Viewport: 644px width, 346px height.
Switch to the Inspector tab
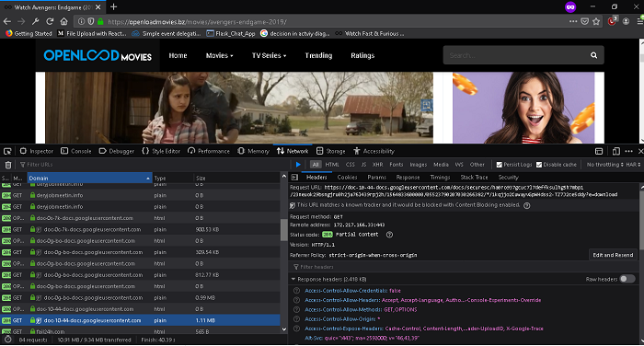coord(37,151)
